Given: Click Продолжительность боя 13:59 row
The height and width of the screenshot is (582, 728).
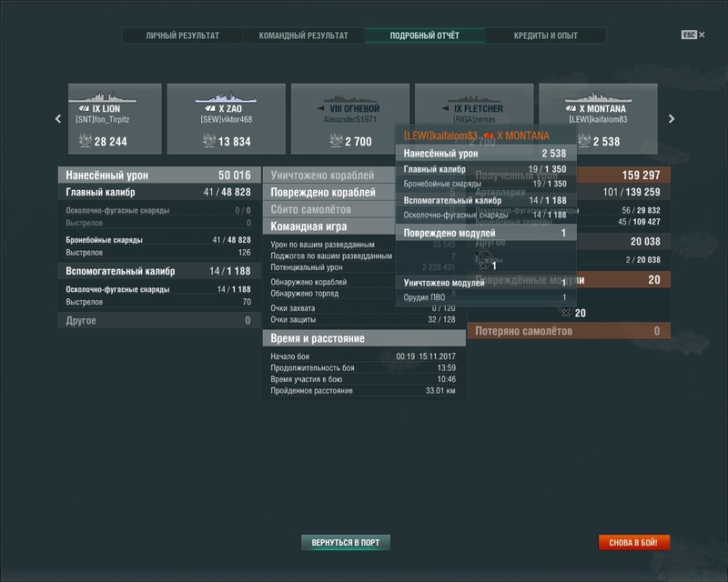Looking at the screenshot, I should pyautogui.click(x=363, y=368).
